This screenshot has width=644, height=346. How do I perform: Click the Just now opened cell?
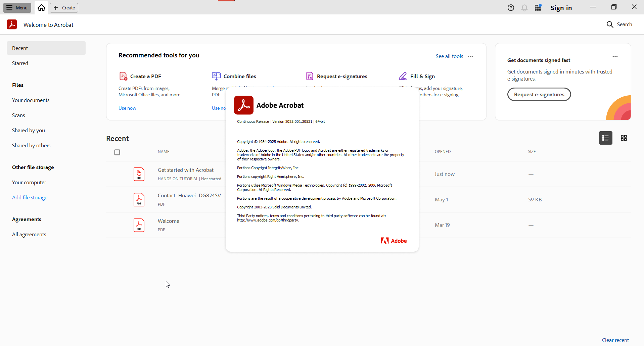(x=445, y=174)
